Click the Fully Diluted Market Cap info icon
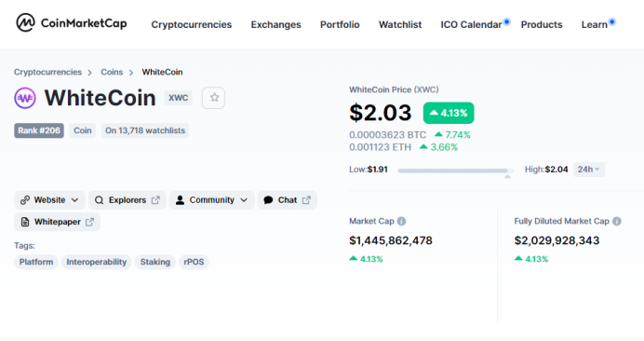 tap(617, 222)
